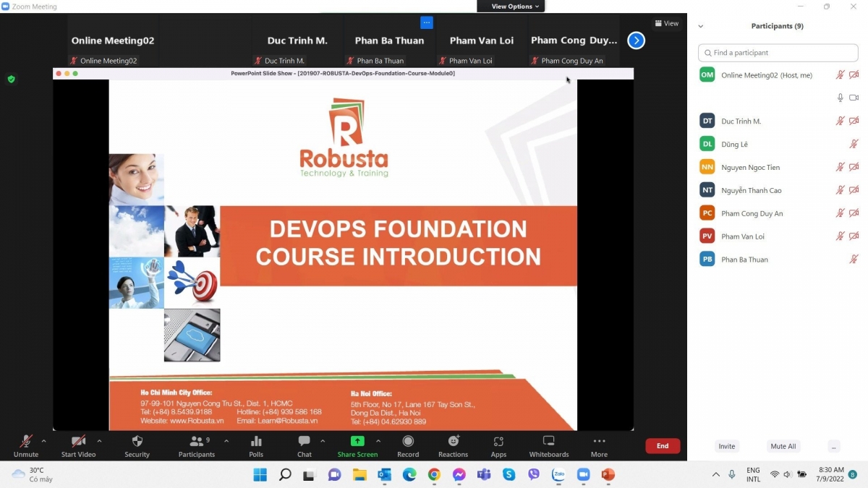Viewport: 868px width, 488px height.
Task: Open Google Chrome from the taskbar
Action: tap(434, 474)
